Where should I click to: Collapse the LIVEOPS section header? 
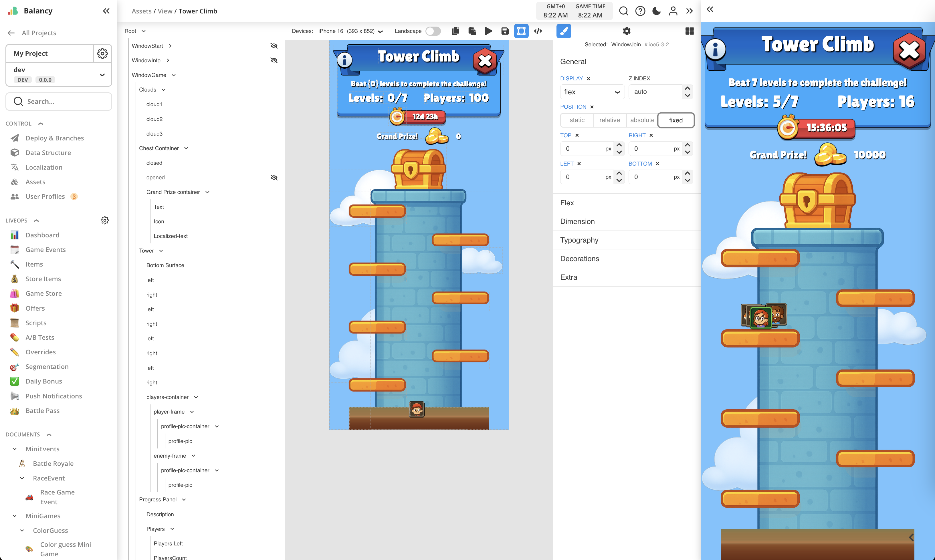(x=36, y=221)
